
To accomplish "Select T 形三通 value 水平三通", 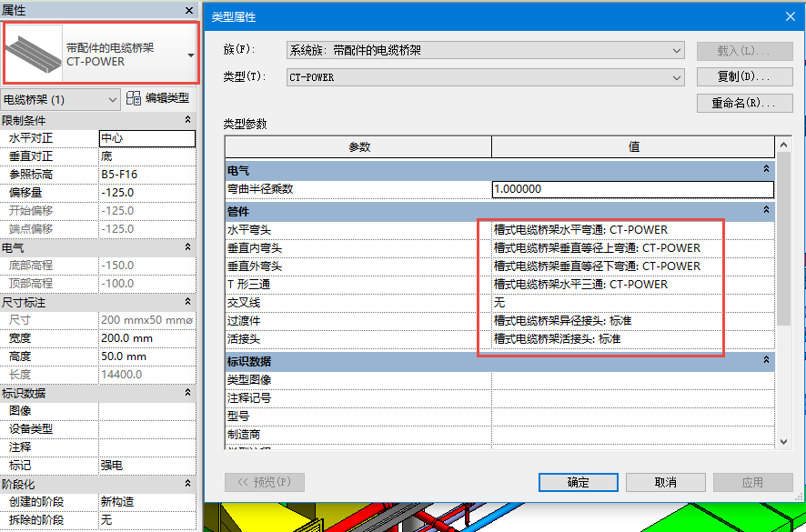I will 633,285.
